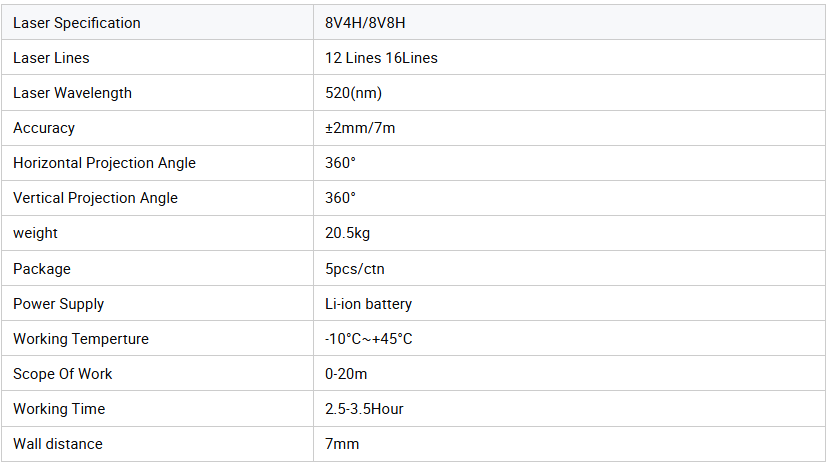Click the Laser Lines row label
Image resolution: width=828 pixels, height=466 pixels.
51,58
